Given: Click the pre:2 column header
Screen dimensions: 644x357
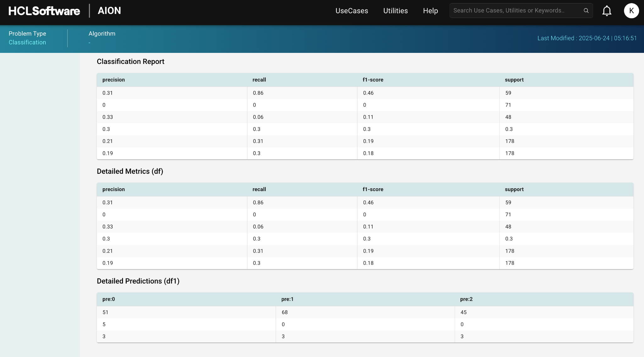Looking at the screenshot, I should (x=466, y=299).
